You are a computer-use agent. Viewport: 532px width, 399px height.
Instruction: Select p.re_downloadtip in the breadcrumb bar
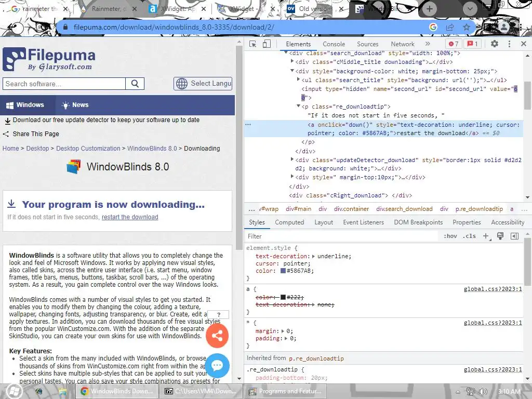pyautogui.click(x=478, y=209)
